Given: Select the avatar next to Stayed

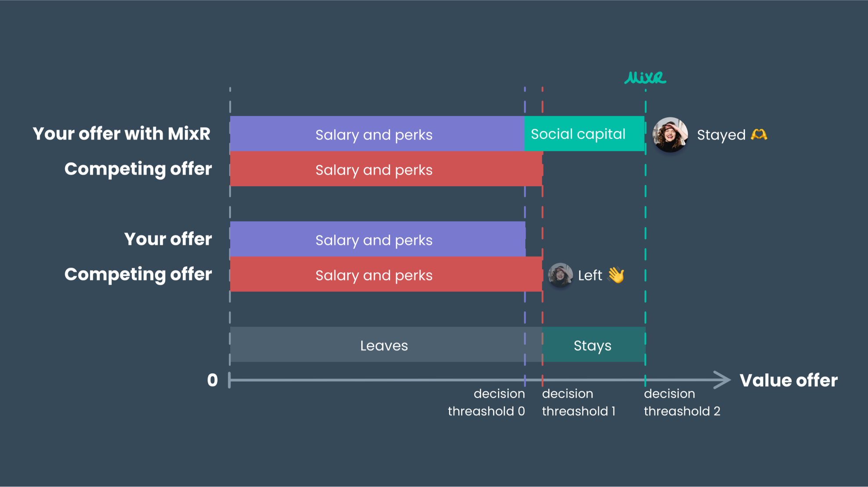Looking at the screenshot, I should pyautogui.click(x=670, y=134).
